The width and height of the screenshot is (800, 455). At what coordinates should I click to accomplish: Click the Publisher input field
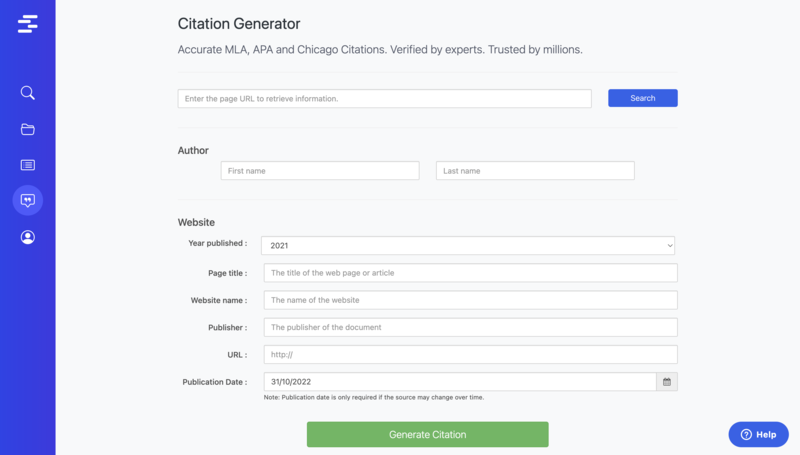[x=470, y=327]
